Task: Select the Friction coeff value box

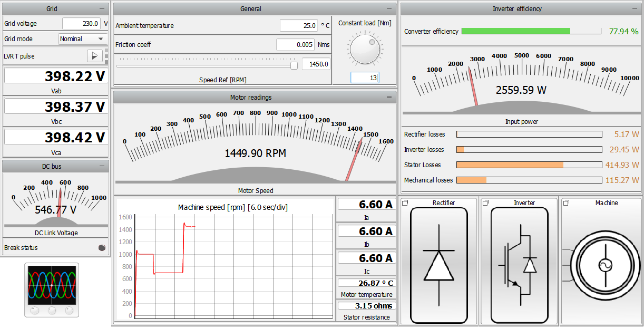Action: click(296, 45)
